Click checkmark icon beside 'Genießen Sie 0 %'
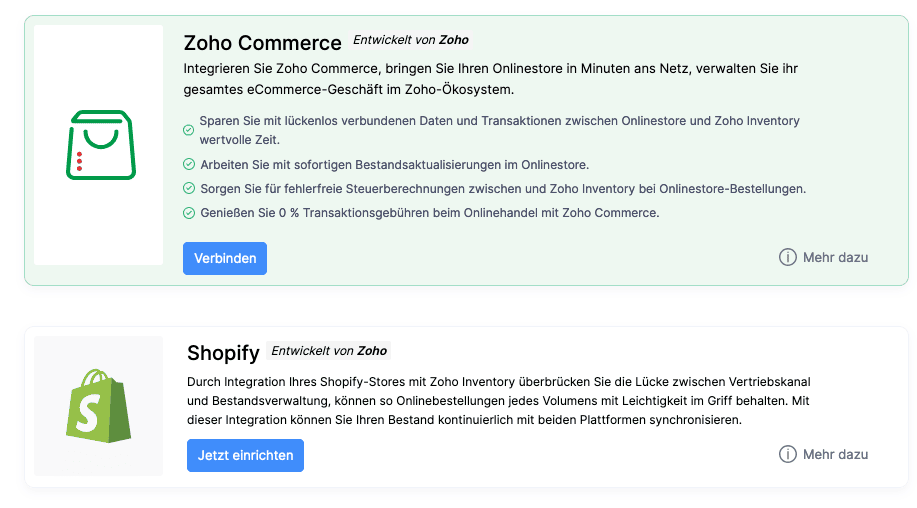Viewport: 917px width, 508px height. point(188,213)
